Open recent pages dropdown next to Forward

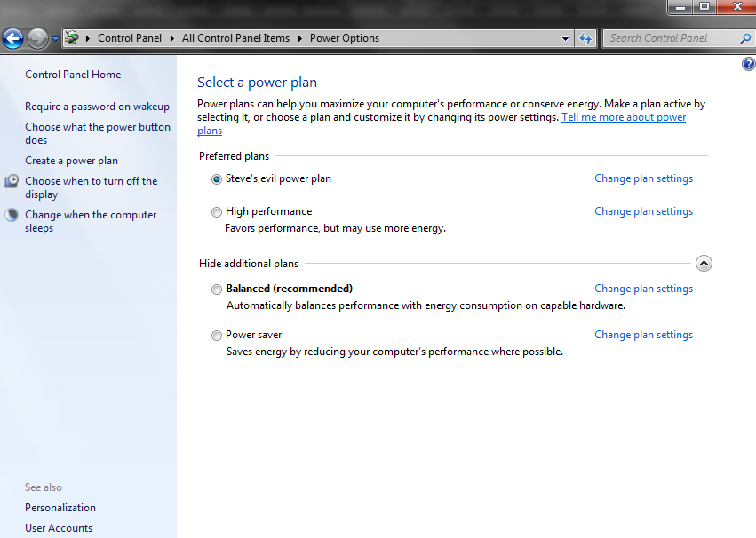[55, 38]
